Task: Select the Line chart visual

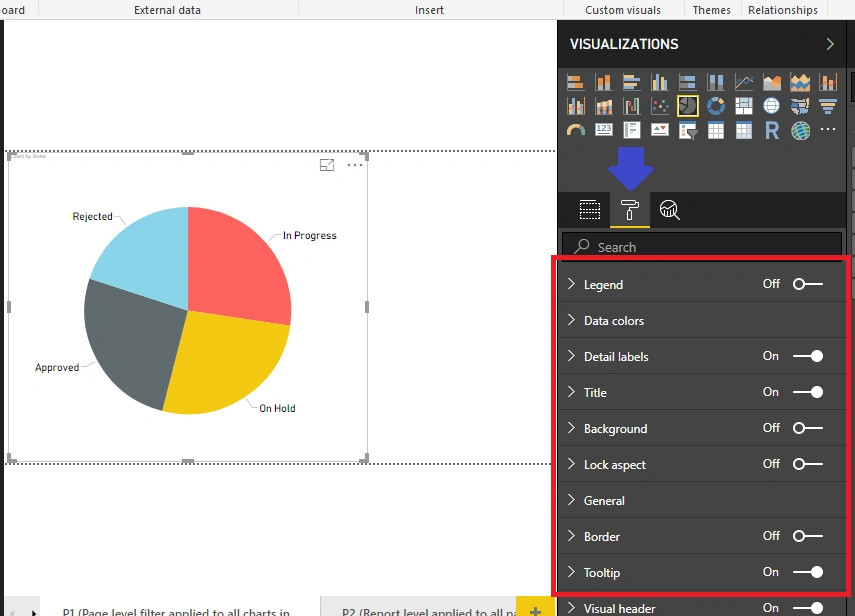Action: (x=744, y=82)
